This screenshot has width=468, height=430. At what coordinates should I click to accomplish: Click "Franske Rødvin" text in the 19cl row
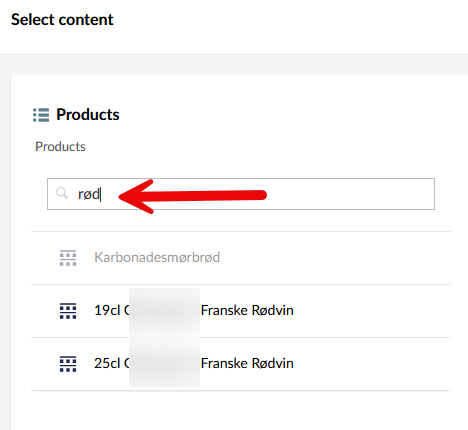(247, 310)
